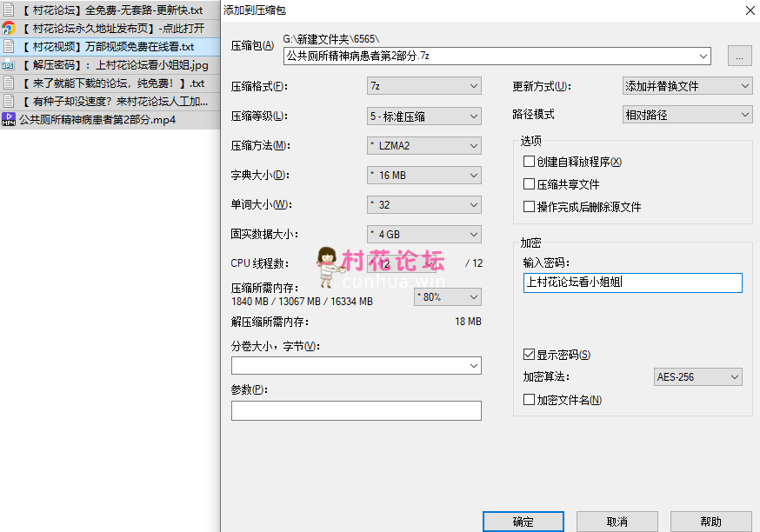Click the text file icon for 有种子却没速度

8,102
